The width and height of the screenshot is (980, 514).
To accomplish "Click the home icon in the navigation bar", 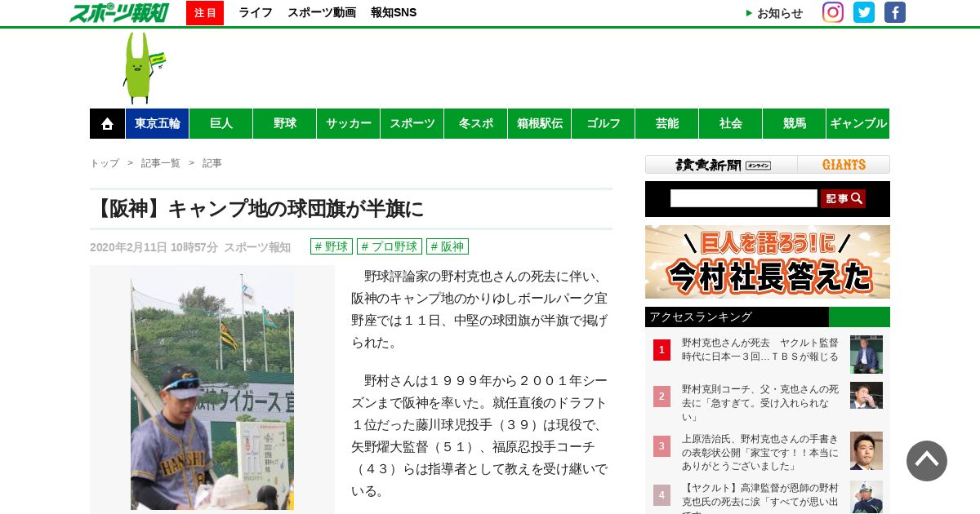I will [x=107, y=124].
